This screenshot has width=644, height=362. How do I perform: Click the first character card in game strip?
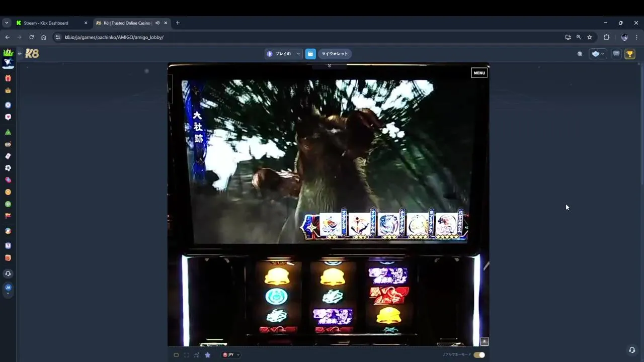pyautogui.click(x=331, y=225)
